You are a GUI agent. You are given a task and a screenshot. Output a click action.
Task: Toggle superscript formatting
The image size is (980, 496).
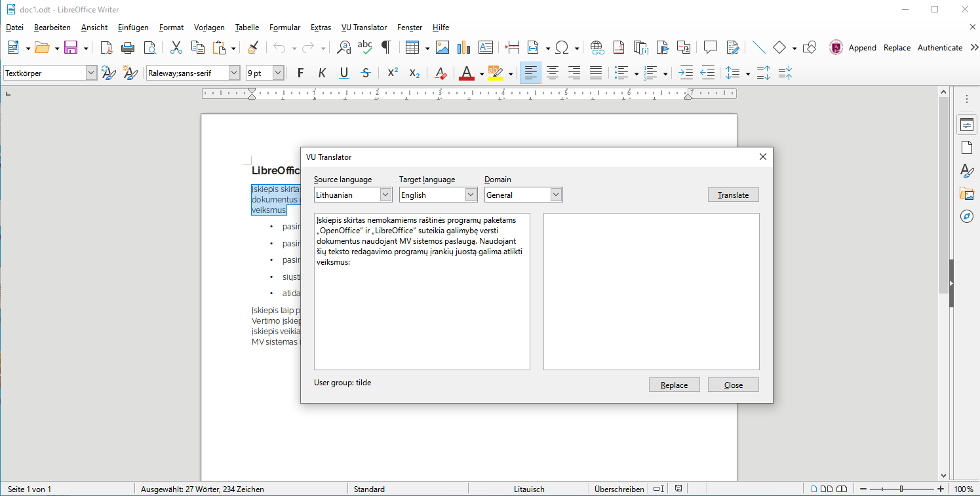[393, 73]
